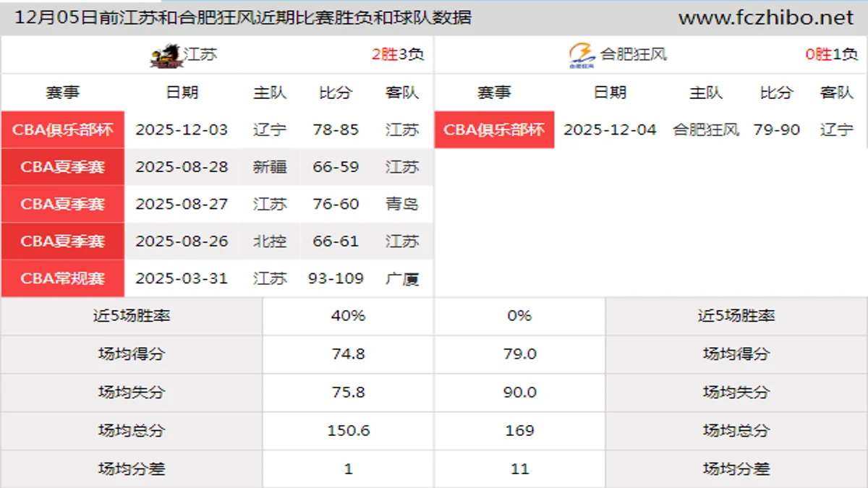
Task: Click the CBA夏季赛 badge dated 2025-08-28
Action: (63, 167)
